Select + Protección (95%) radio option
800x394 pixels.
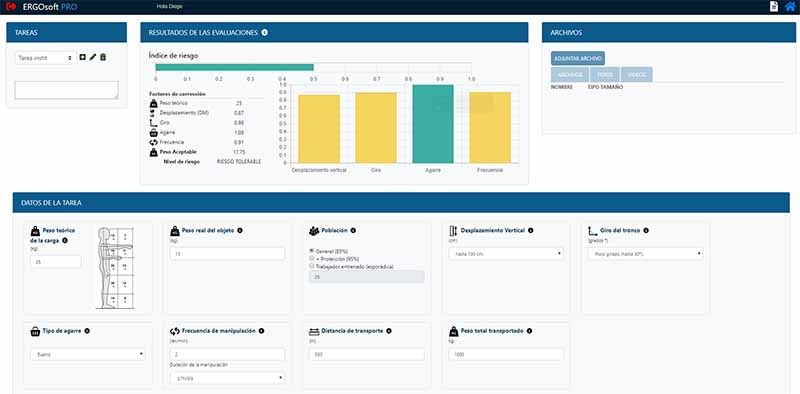click(x=311, y=259)
